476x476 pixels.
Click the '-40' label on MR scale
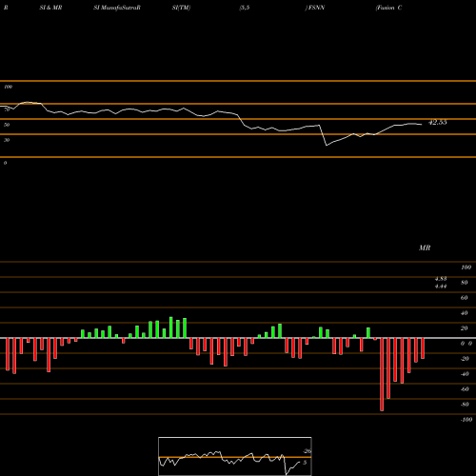(x=465, y=374)
